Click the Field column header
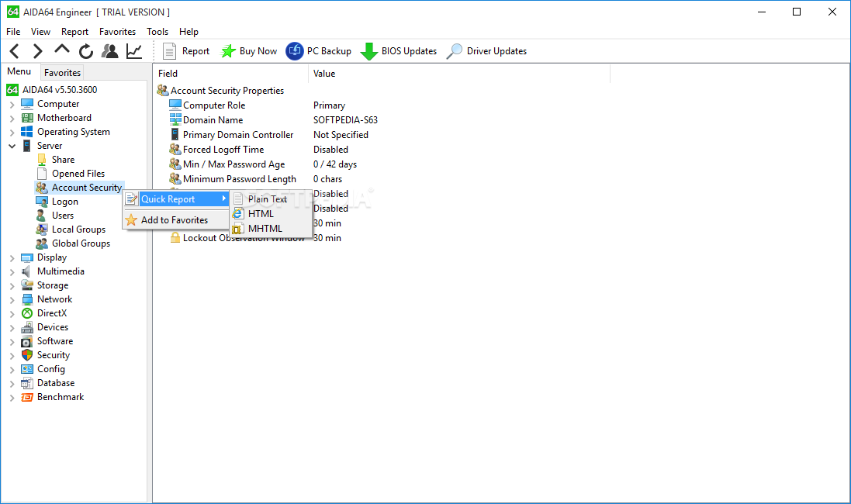The image size is (851, 504). click(x=230, y=73)
